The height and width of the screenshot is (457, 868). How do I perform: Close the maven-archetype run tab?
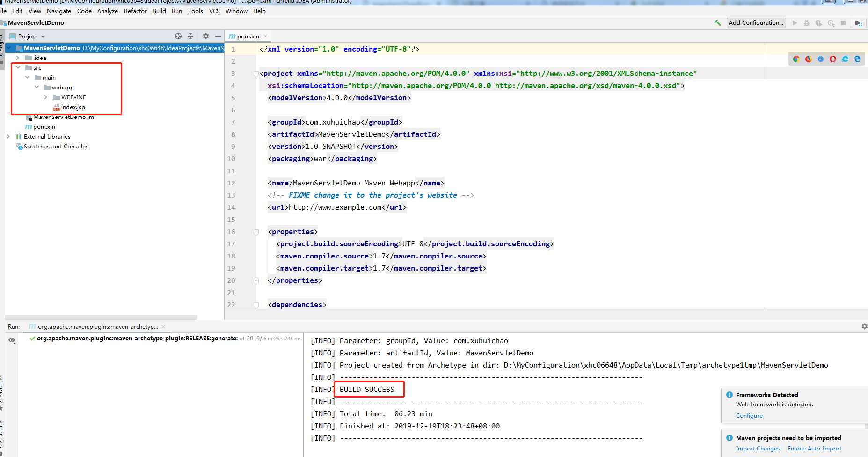(x=163, y=327)
